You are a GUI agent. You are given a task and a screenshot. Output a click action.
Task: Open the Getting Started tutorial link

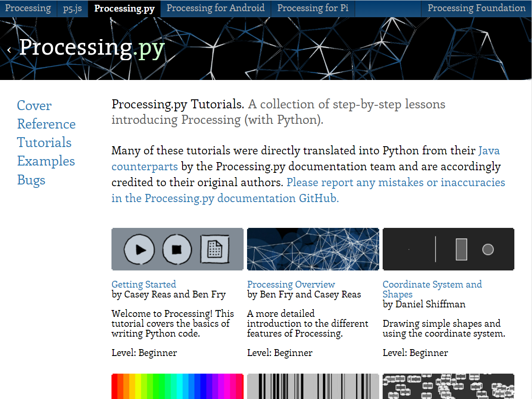[143, 284]
